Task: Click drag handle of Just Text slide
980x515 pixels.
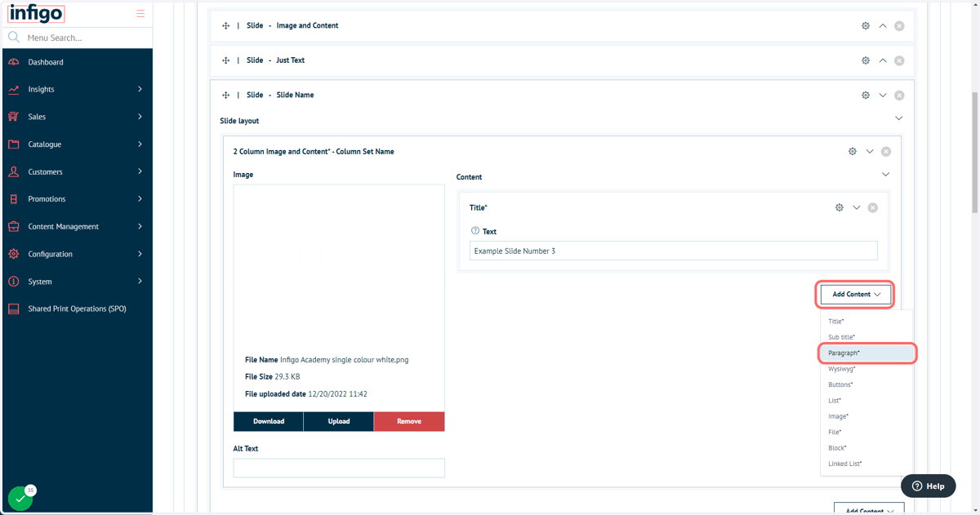Action: click(x=225, y=60)
